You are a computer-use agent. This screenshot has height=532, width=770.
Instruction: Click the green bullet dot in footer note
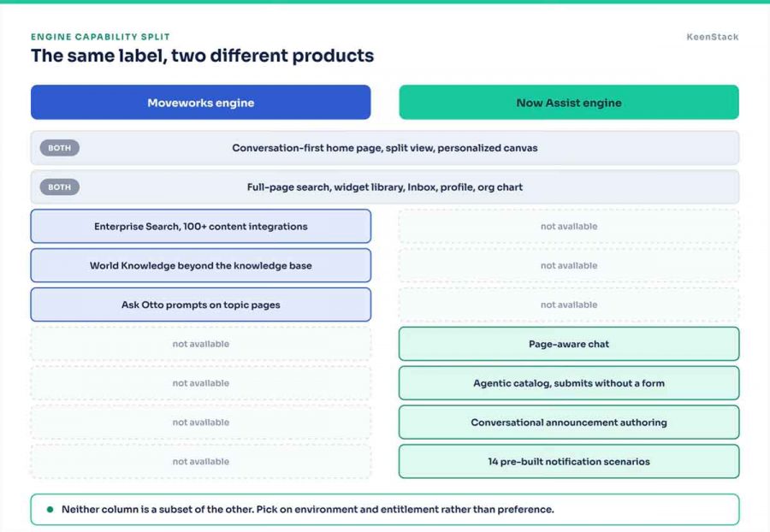(50, 510)
